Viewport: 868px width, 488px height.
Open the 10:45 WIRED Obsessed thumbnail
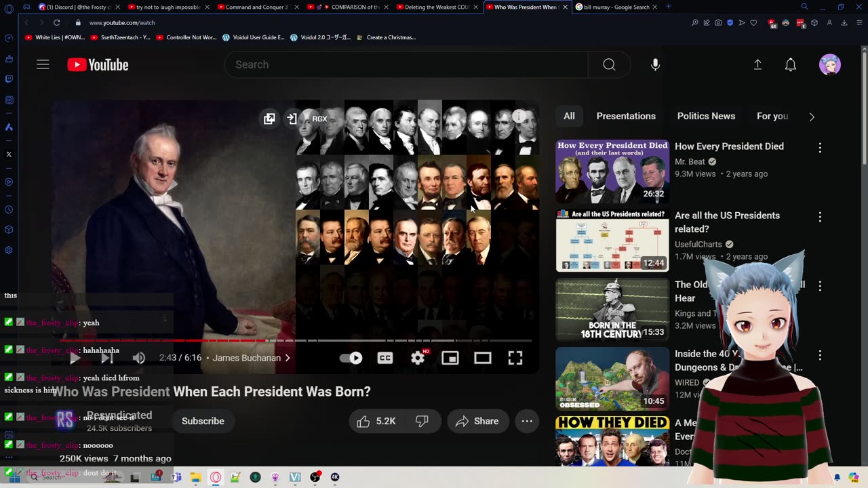[612, 379]
